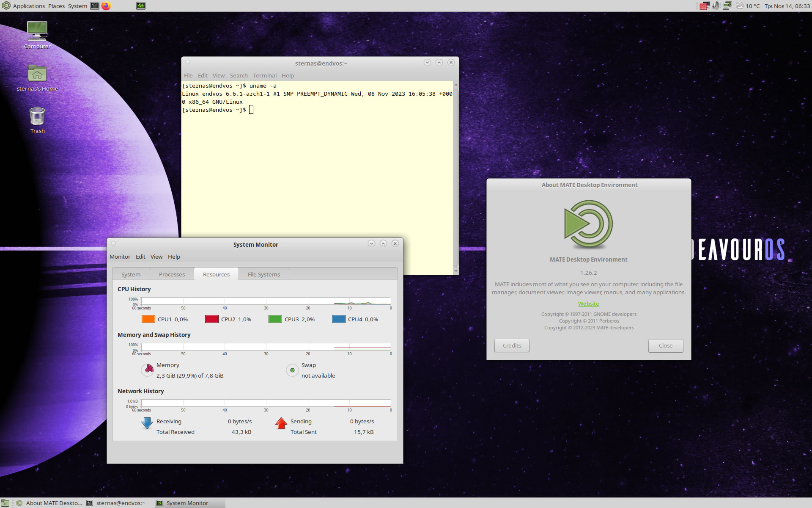Screen dimensions: 812x508
Task: Open System Monitor's Edit menu
Action: coord(140,257)
